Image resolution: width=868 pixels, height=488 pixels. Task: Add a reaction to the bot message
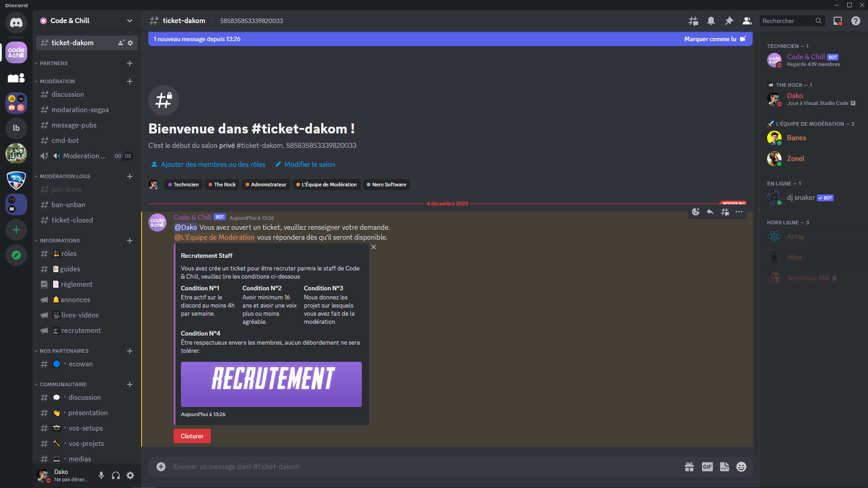point(696,212)
